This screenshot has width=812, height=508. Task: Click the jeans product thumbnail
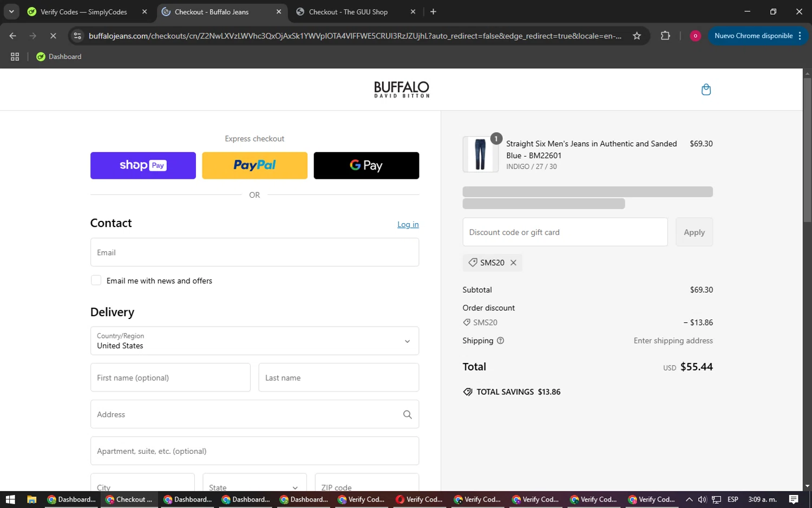coord(480,154)
